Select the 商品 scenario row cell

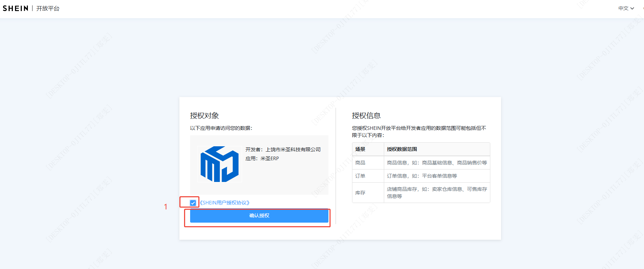click(360, 163)
